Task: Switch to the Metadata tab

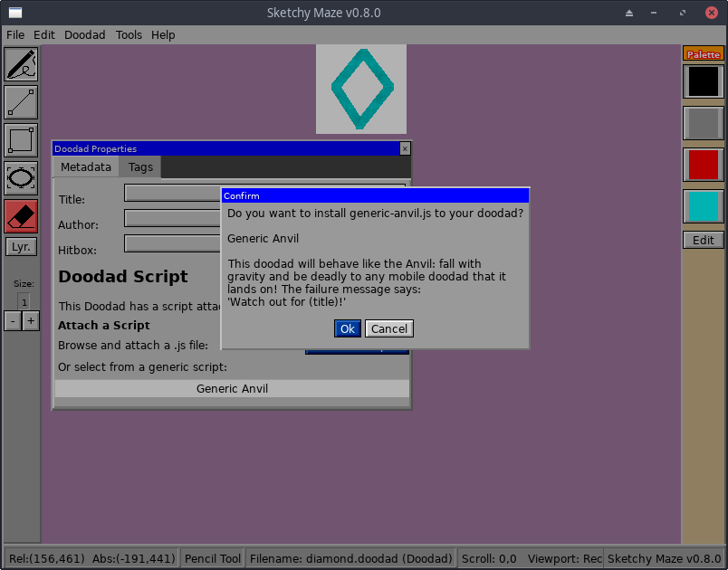Action: click(x=86, y=166)
